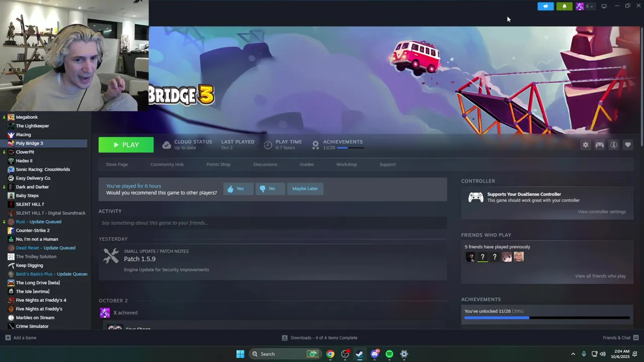The image size is (644, 362).
Task: Click the Baby Steps game icon
Action: (x=11, y=196)
